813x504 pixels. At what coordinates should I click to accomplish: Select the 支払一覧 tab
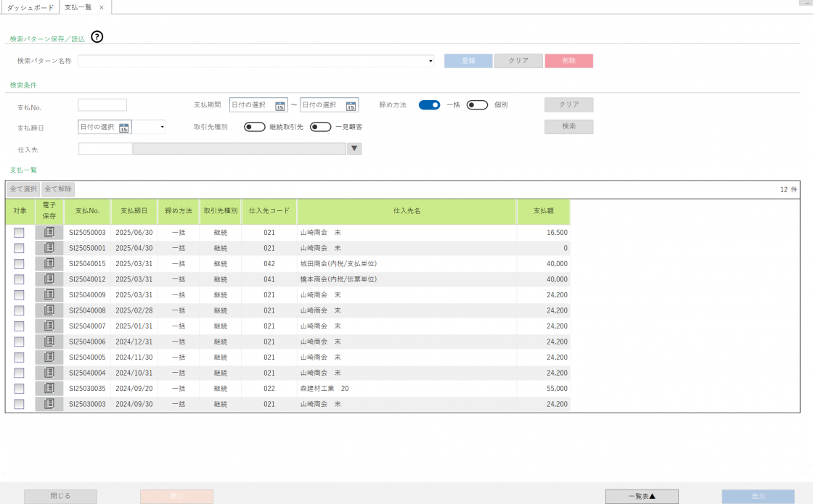coord(78,7)
